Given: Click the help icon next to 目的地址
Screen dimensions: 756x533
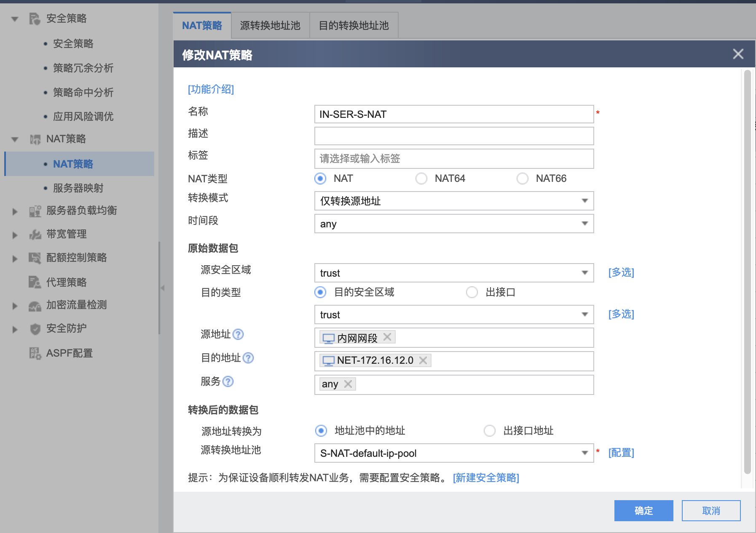Looking at the screenshot, I should click(248, 358).
